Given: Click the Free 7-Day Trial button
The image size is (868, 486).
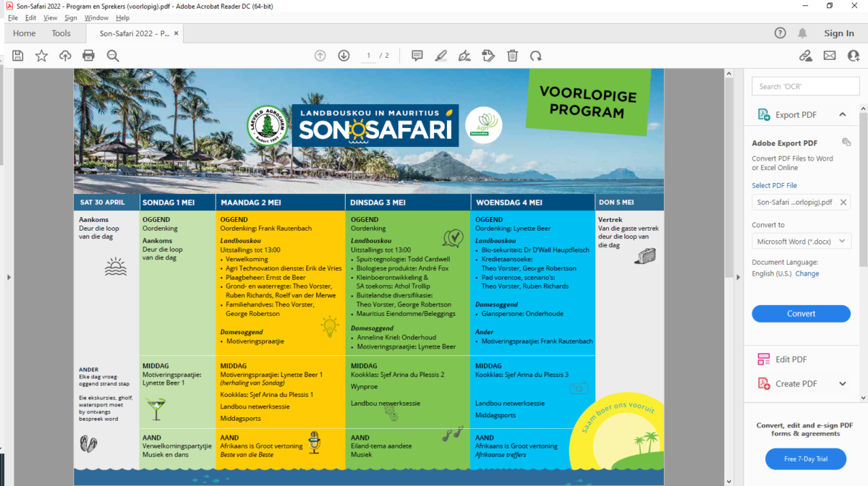Looking at the screenshot, I should [x=806, y=459].
